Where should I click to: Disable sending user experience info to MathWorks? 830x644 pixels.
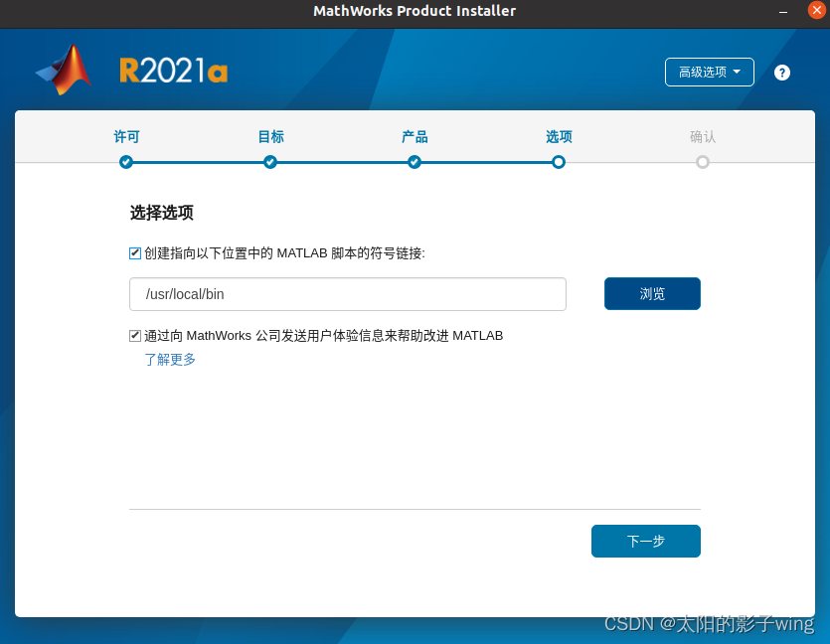135,336
